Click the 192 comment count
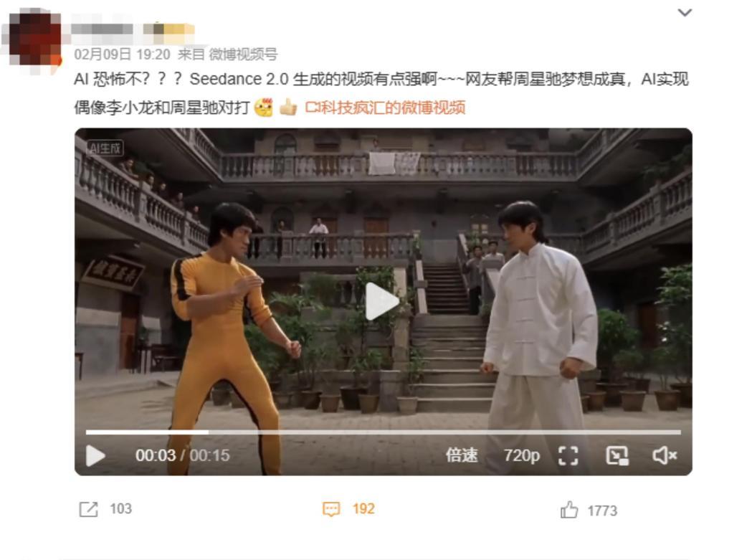Image resolution: width=752 pixels, height=560 pixels. (x=363, y=508)
